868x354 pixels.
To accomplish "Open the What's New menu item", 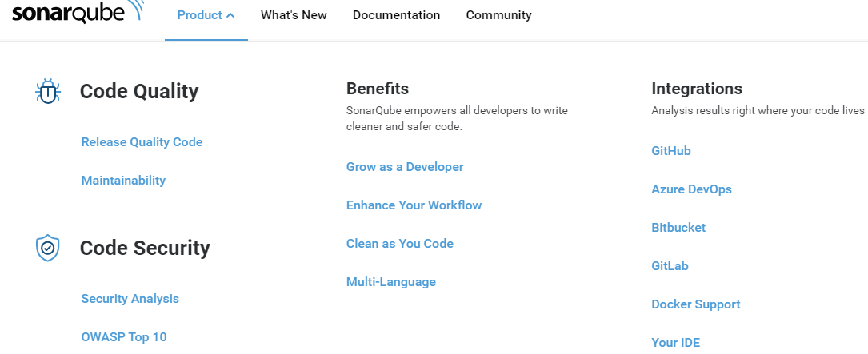I will coord(294,15).
